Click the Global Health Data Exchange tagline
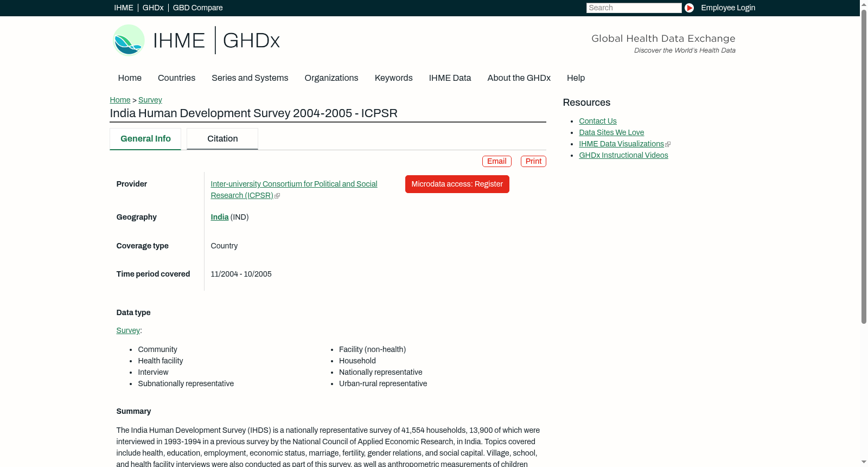Viewport: 868px width, 467px height. click(x=663, y=39)
